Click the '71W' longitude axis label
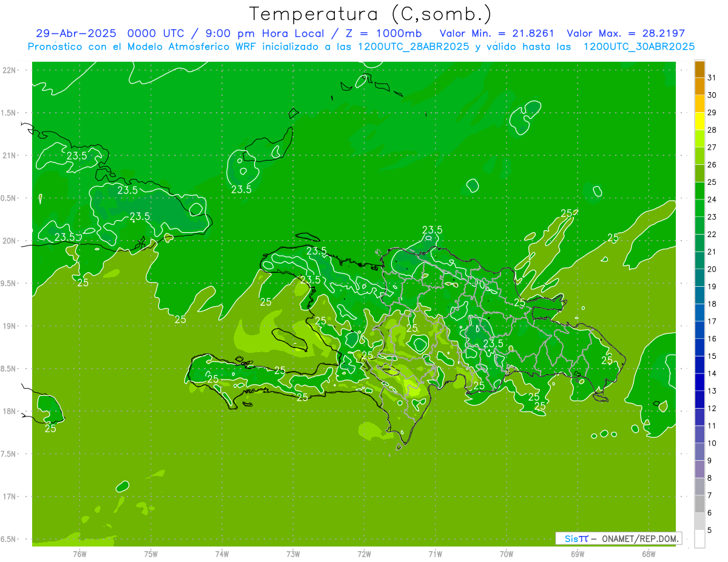The width and height of the screenshot is (728, 562). pyautogui.click(x=435, y=554)
